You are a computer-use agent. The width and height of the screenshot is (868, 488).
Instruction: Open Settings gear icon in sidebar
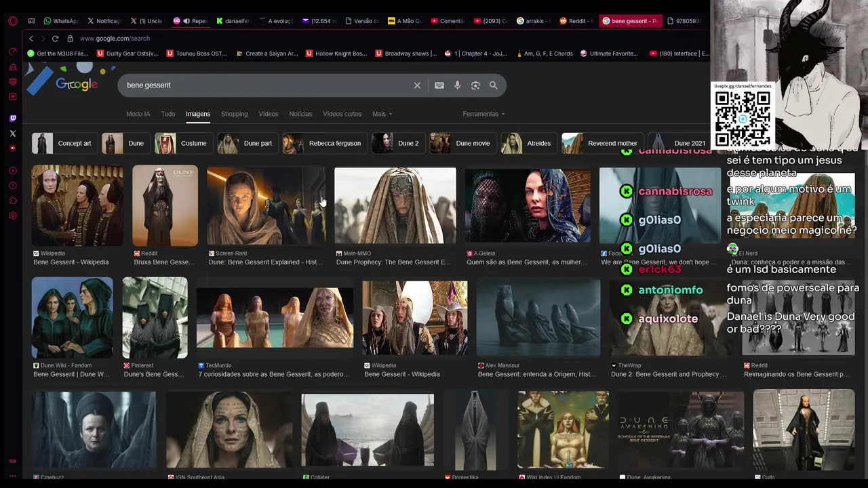point(12,216)
